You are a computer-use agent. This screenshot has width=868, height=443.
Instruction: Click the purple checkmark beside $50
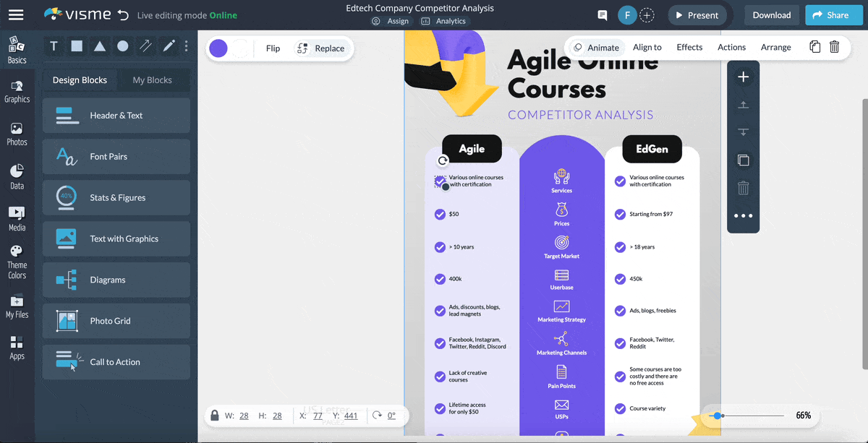click(440, 214)
